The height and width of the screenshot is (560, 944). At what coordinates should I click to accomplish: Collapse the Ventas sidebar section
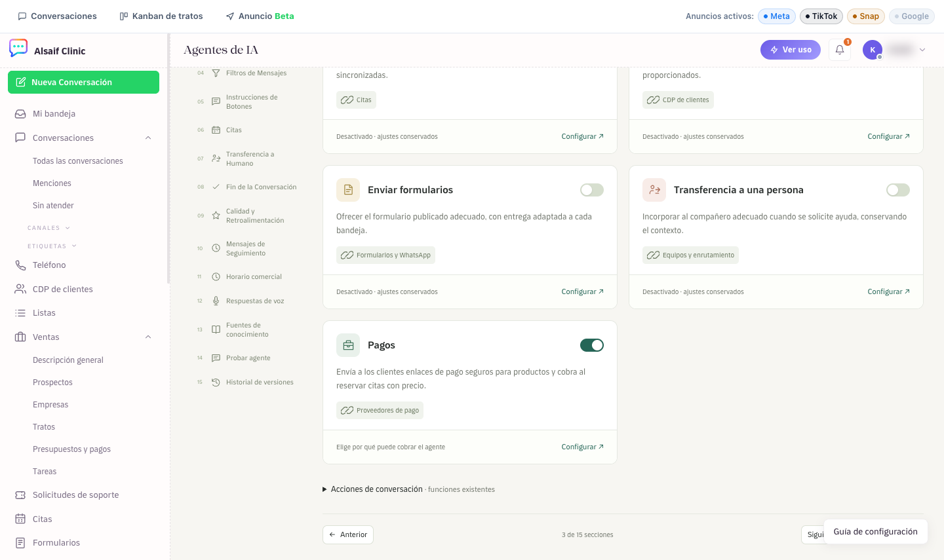tap(148, 337)
